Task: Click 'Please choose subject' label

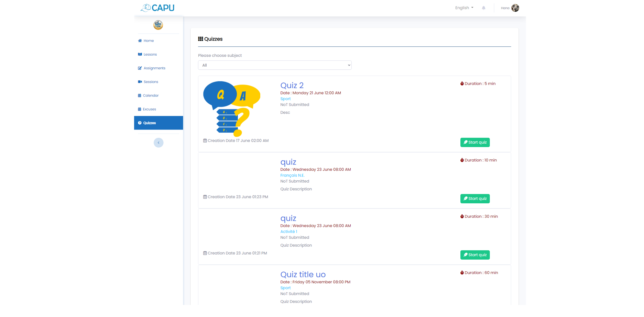Action: point(220,55)
